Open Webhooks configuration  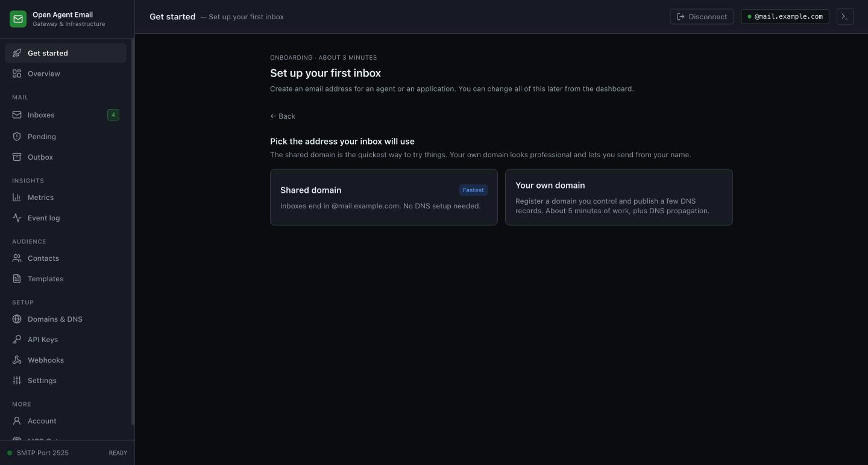coord(66,360)
